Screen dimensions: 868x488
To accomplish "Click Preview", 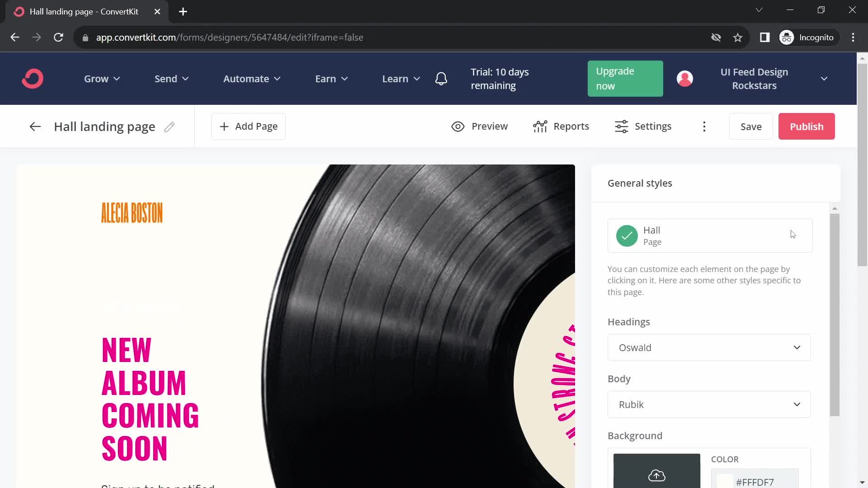I will pyautogui.click(x=480, y=127).
